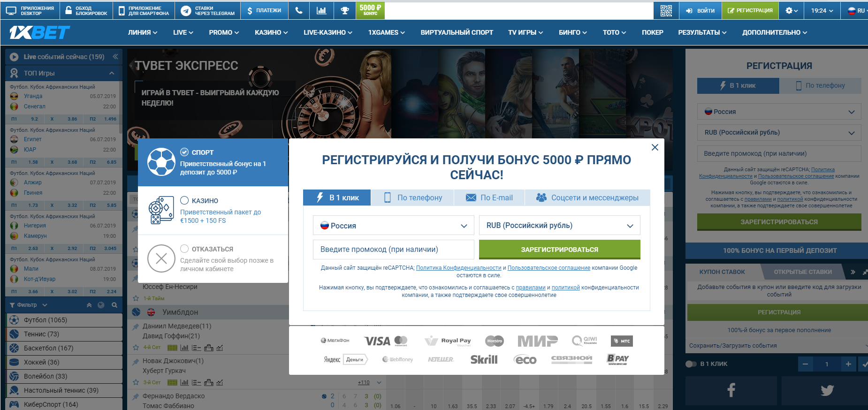
Task: Click the Связной payment logo
Action: click(x=571, y=359)
